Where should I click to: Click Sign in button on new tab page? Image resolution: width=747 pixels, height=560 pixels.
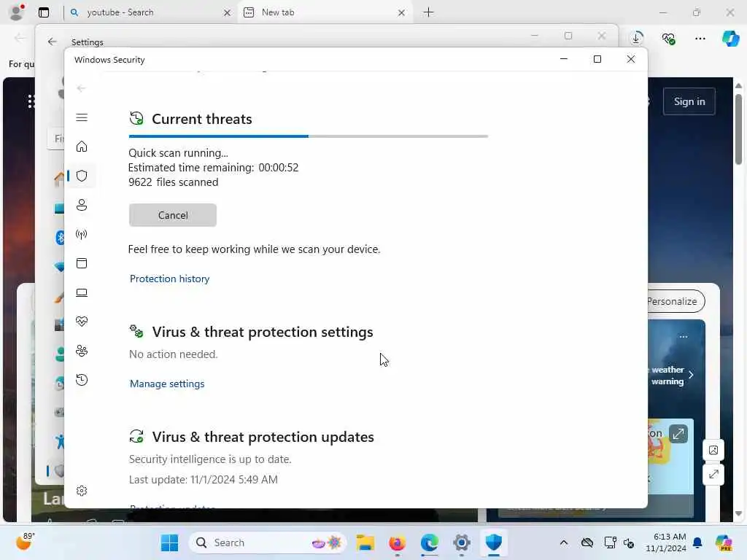click(689, 101)
